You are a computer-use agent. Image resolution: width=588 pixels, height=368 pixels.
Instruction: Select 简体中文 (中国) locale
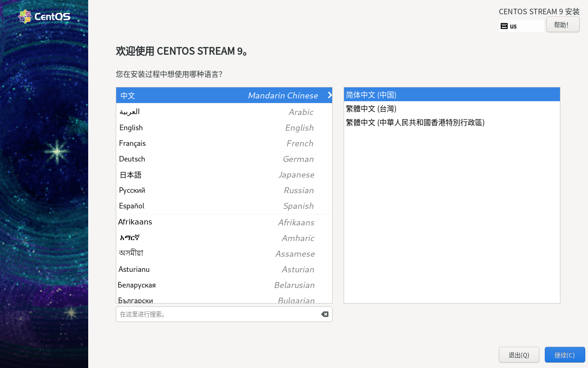(452, 95)
